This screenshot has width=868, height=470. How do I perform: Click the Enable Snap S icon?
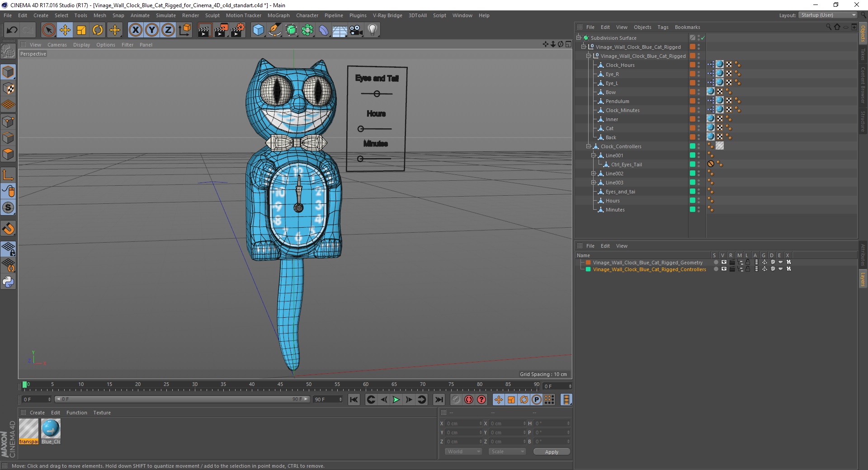point(8,208)
